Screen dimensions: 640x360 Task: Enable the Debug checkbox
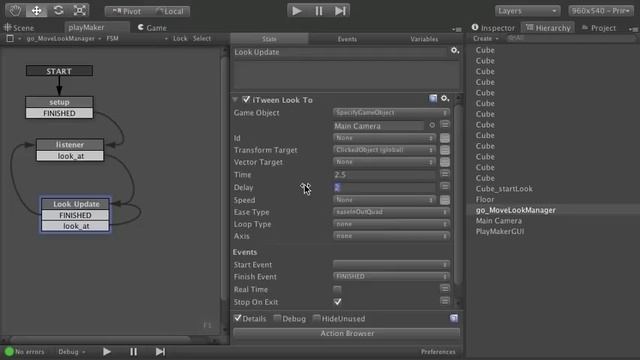click(277, 318)
